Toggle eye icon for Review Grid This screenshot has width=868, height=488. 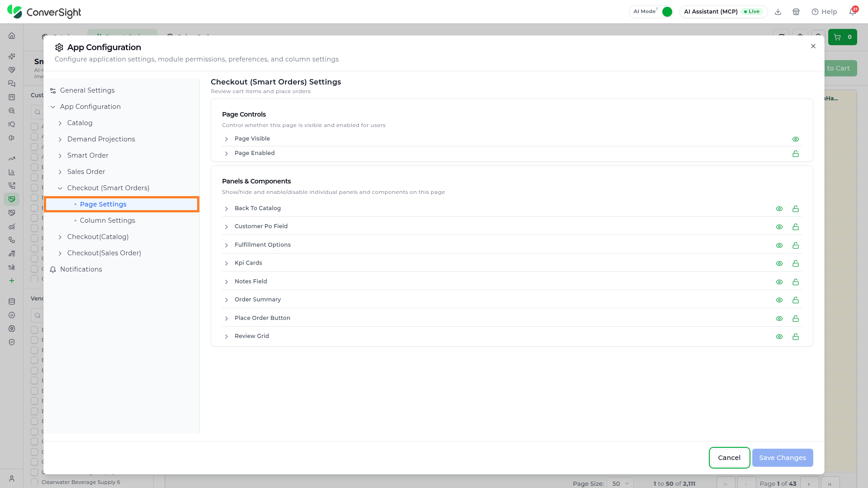pyautogui.click(x=779, y=337)
